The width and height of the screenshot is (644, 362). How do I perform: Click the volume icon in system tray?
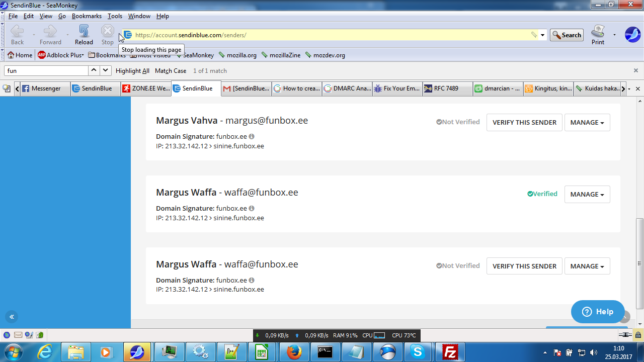click(x=594, y=352)
